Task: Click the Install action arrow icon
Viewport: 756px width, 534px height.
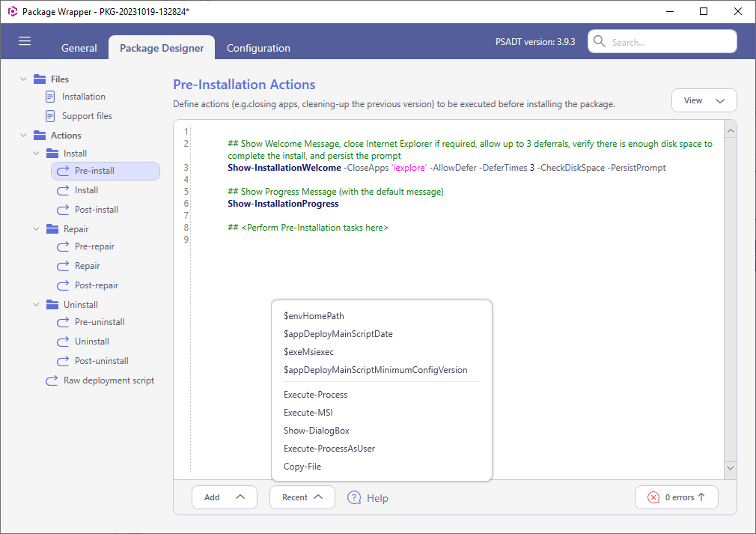Action: pyautogui.click(x=63, y=190)
